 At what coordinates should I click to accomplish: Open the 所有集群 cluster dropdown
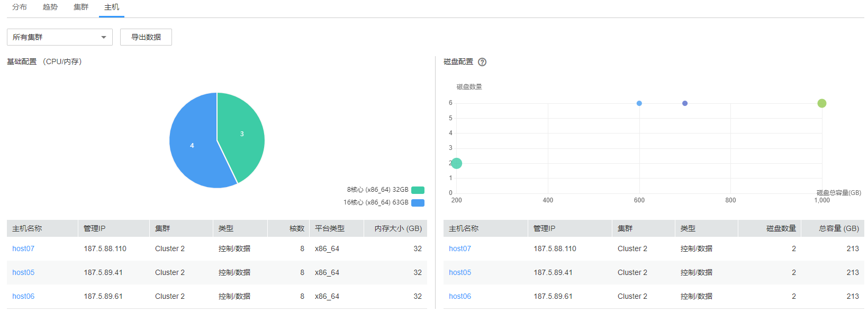(x=59, y=37)
